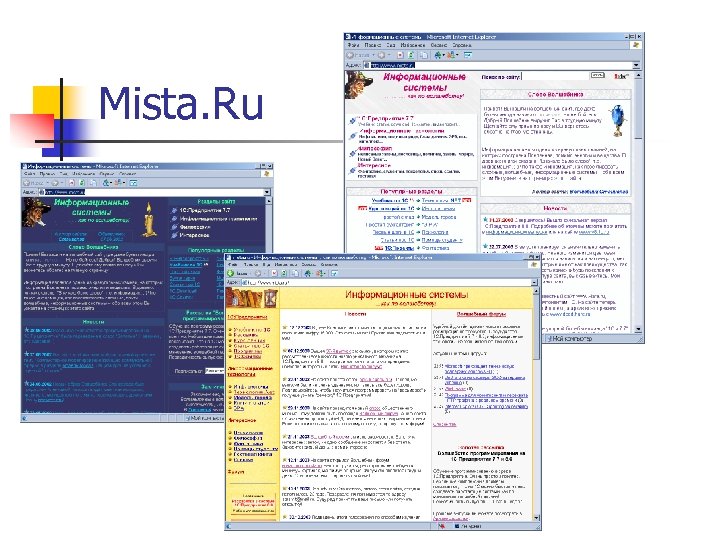Click Refresh icon in yellow-themed browser toolbar
The height and width of the screenshot is (540, 720).
point(285,273)
